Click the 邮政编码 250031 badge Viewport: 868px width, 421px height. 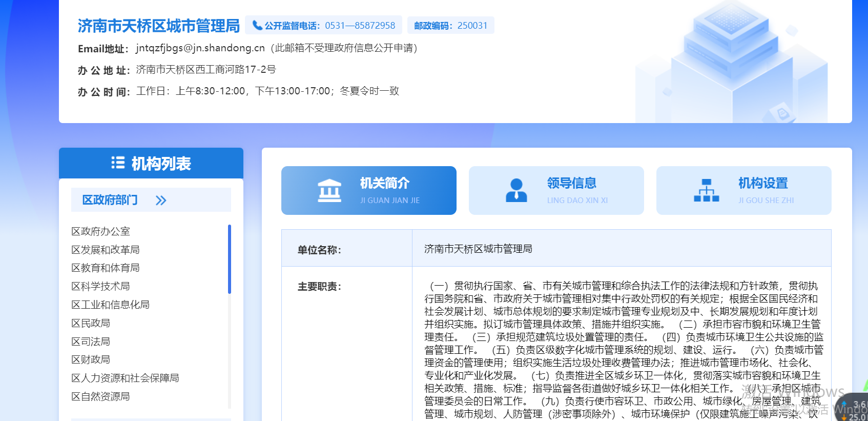(x=451, y=26)
